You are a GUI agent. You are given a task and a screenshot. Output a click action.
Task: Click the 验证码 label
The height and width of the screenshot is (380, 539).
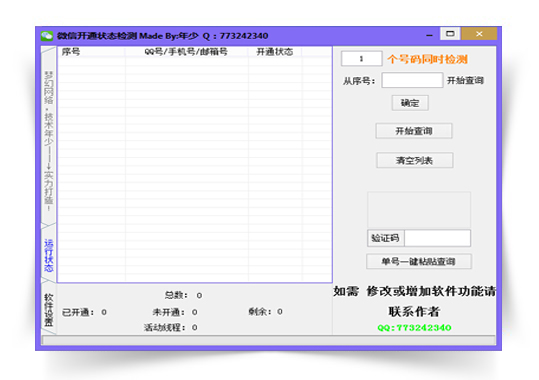[x=385, y=238]
